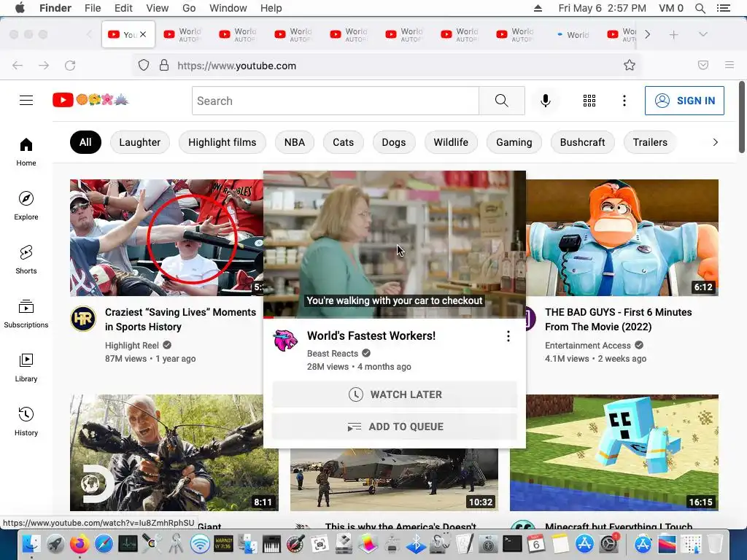Show more filter chips with arrow
The image size is (747, 560).
(715, 142)
